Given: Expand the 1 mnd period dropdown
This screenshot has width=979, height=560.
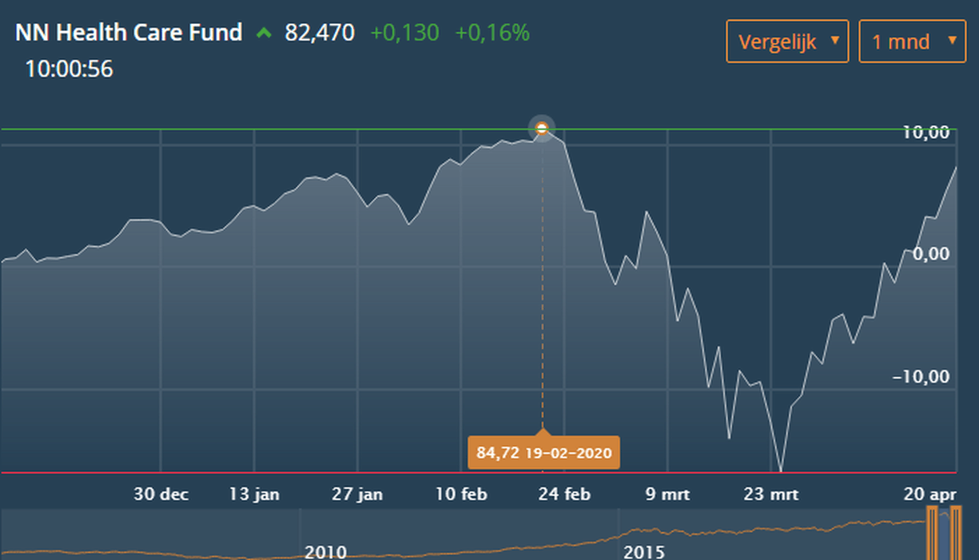Looking at the screenshot, I should (x=912, y=41).
